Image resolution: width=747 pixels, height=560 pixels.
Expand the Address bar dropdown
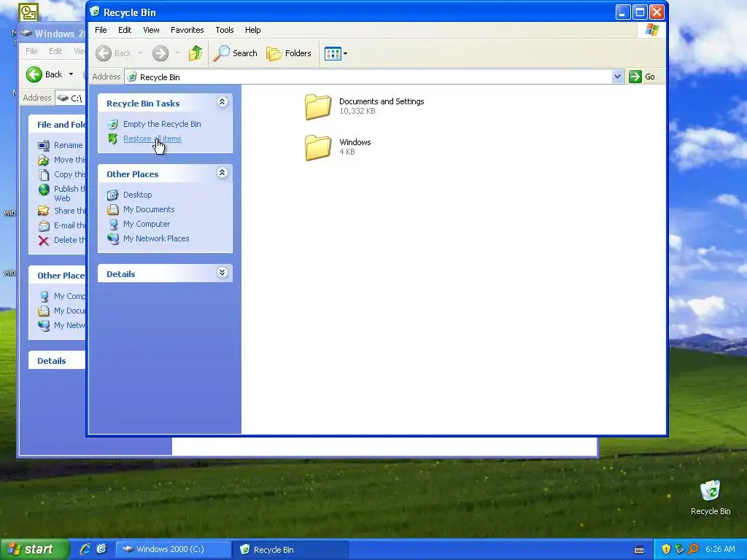tap(617, 77)
